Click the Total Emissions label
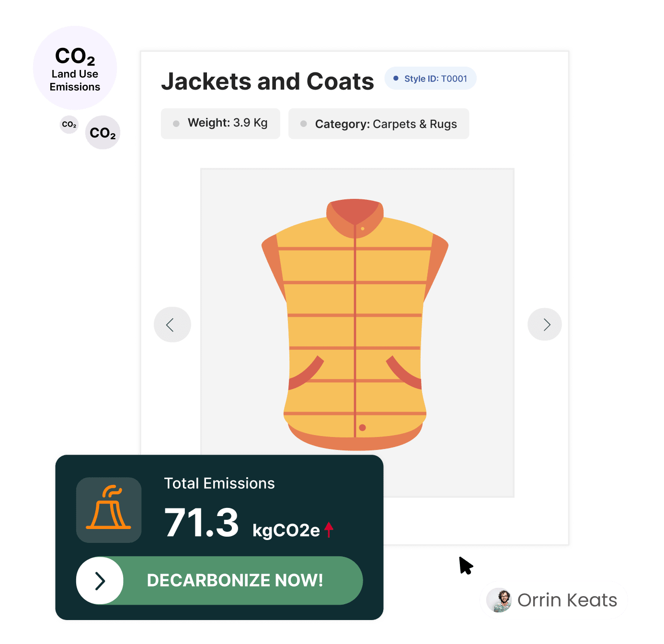The width and height of the screenshot is (664, 644). 219,483
